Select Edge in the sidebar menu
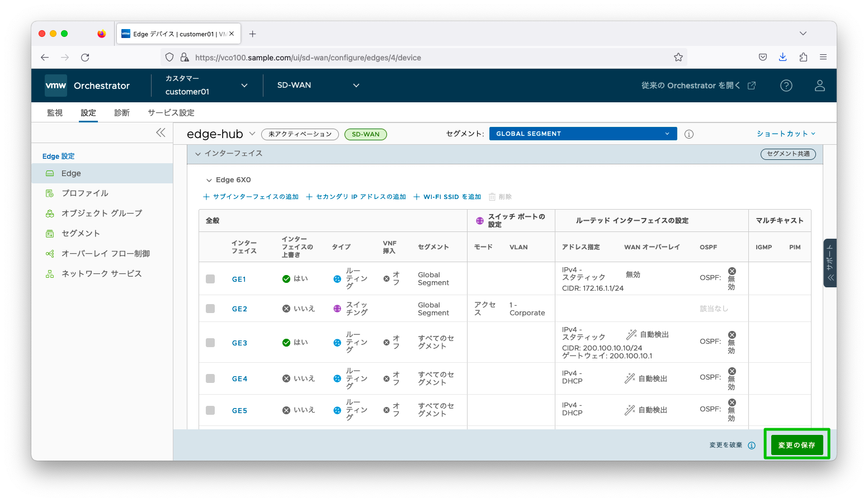This screenshot has height=502, width=868. point(102,173)
